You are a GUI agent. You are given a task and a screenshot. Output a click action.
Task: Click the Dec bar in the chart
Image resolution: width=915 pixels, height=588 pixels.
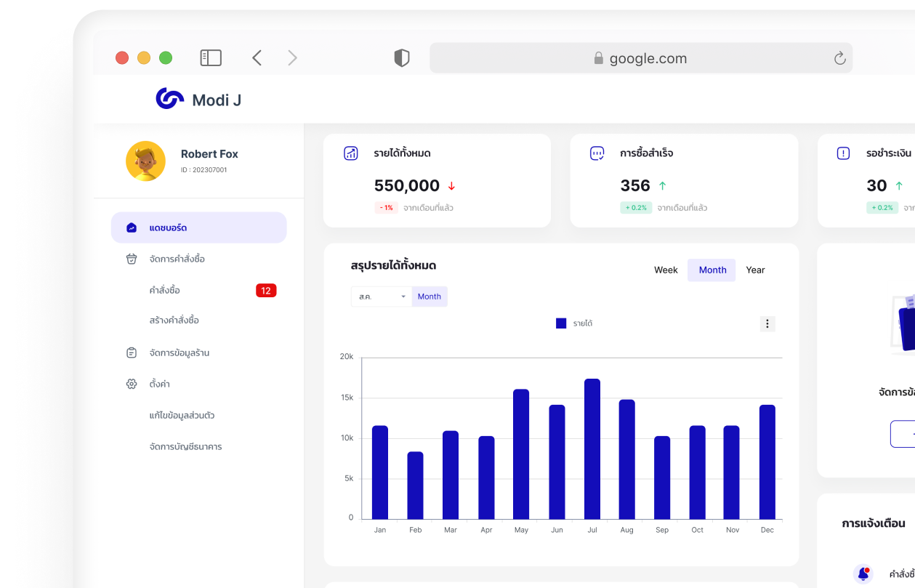767,462
